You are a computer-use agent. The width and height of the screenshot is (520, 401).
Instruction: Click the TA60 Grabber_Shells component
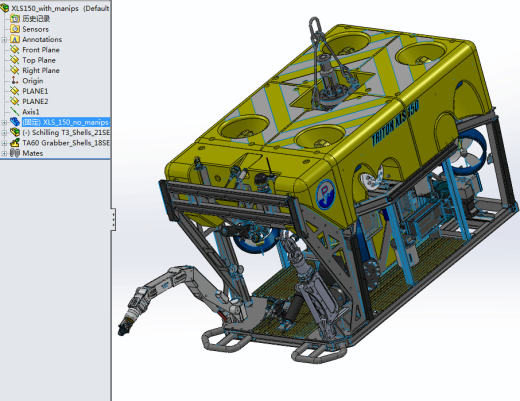66,143
